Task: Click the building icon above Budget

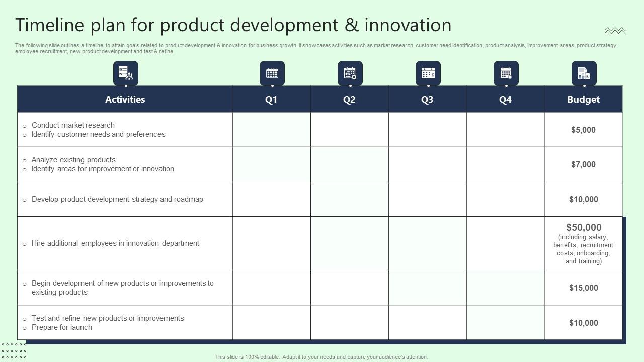Action: pos(584,73)
